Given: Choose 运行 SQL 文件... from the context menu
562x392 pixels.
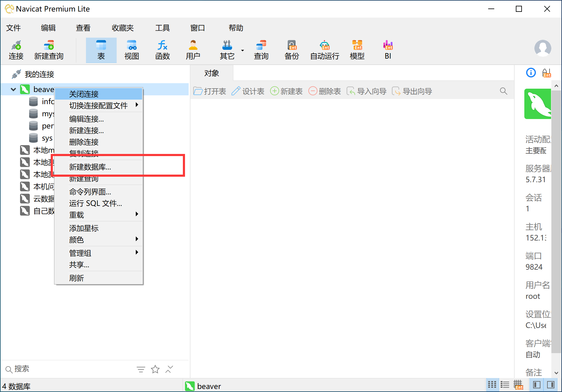Looking at the screenshot, I should coord(98,203).
